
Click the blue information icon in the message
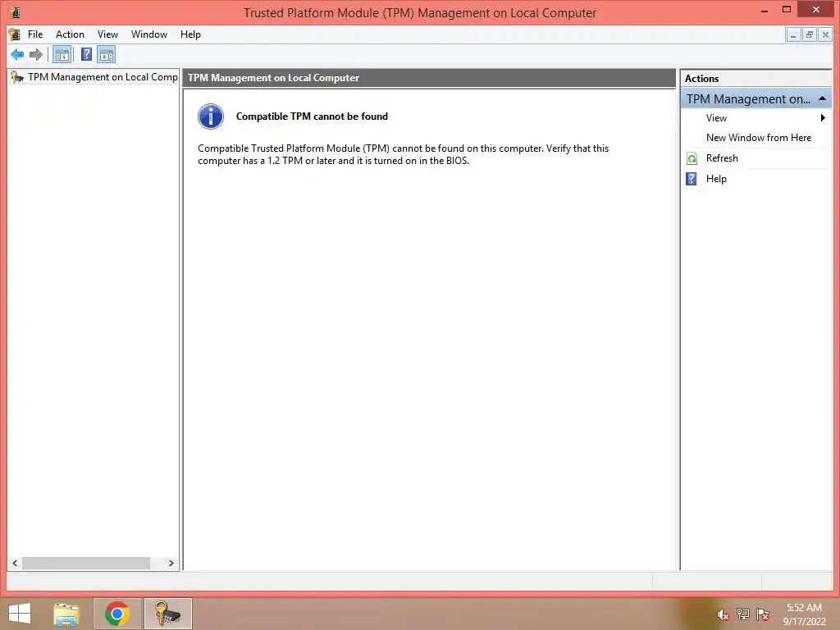[211, 116]
